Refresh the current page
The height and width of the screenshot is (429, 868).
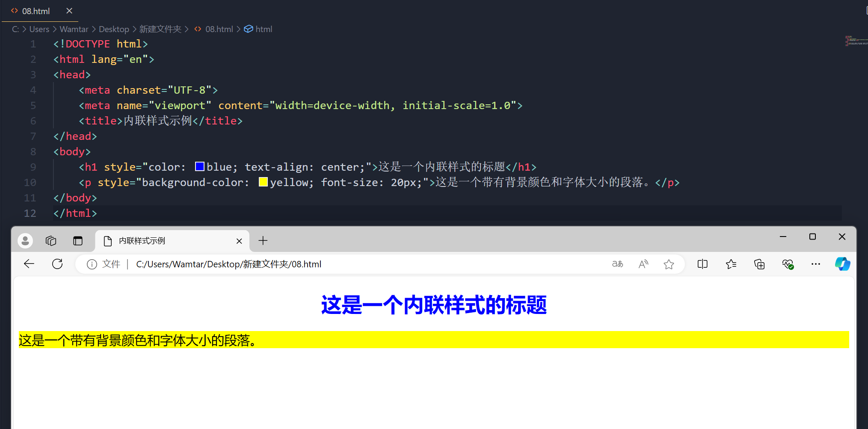(x=57, y=264)
